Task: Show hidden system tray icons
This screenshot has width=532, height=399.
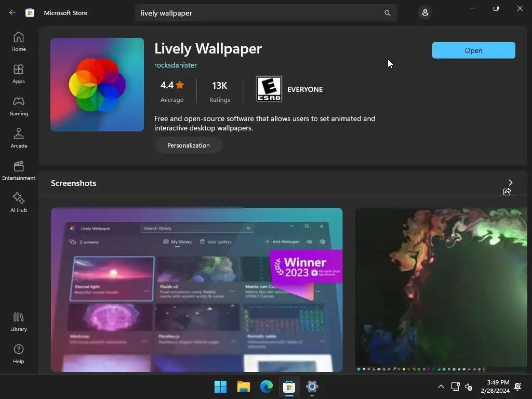Action: coord(441,387)
